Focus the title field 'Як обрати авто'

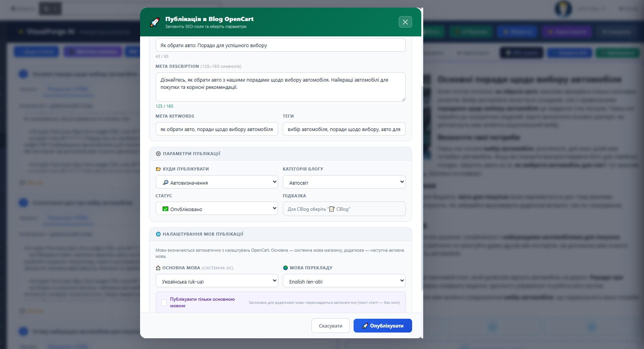point(280,45)
